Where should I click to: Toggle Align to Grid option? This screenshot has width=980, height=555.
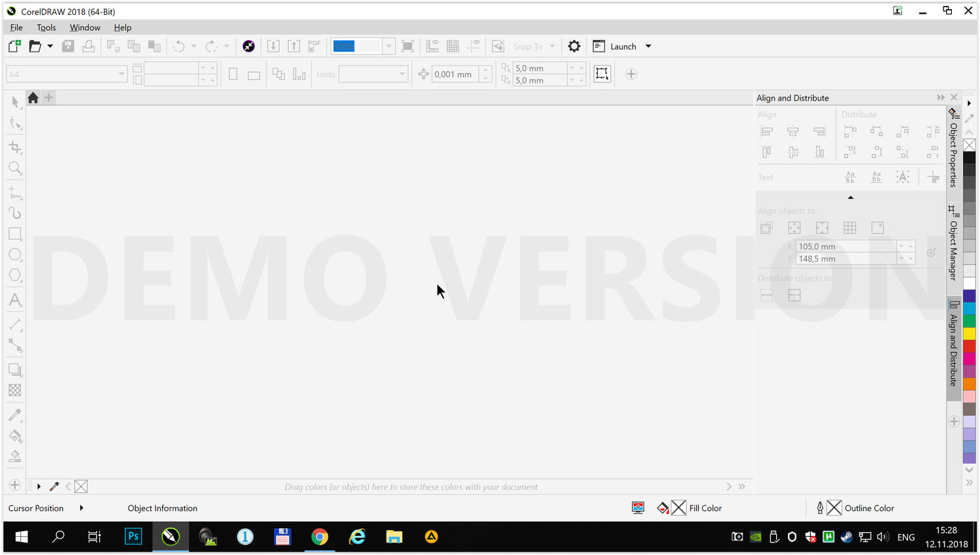pyautogui.click(x=850, y=227)
